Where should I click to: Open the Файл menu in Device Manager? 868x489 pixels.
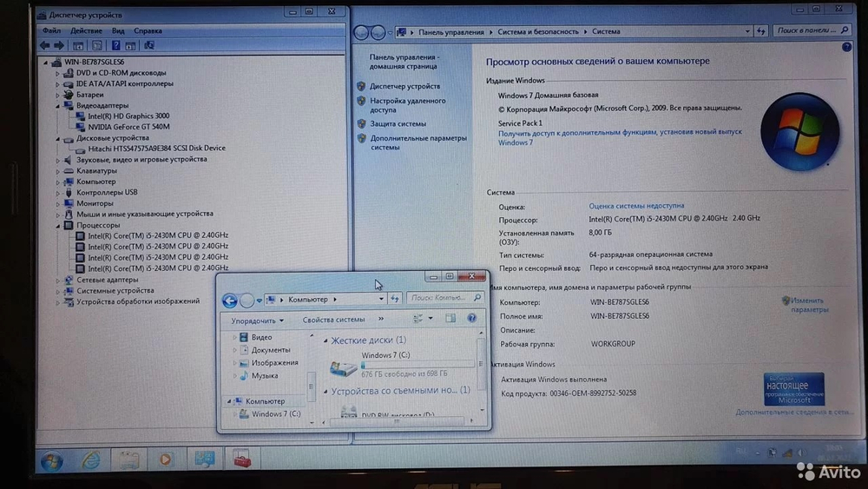[x=51, y=30]
